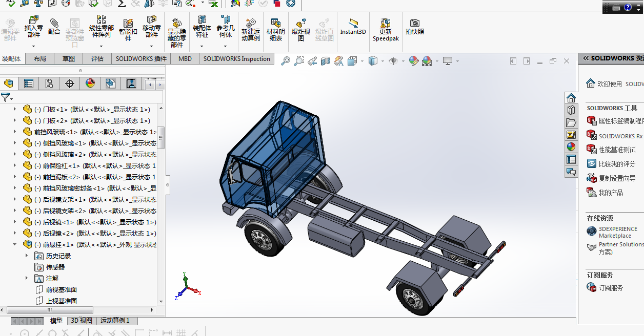Click the Zoom to Area icon
Image resolution: width=644 pixels, height=336 pixels.
(299, 61)
